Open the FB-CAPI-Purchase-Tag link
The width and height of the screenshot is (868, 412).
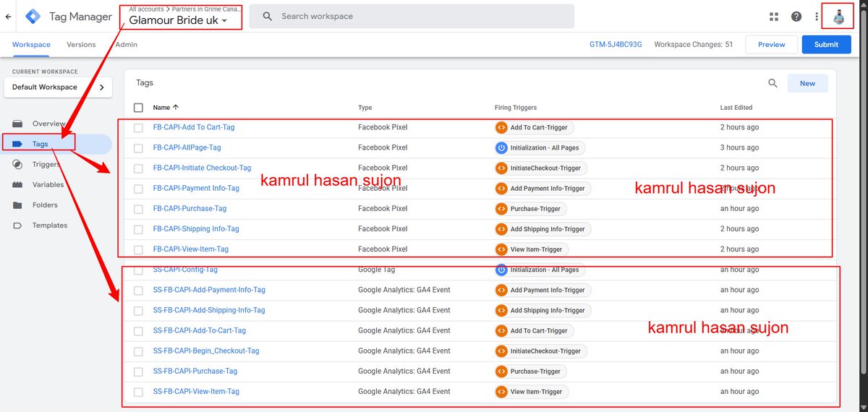tap(190, 208)
